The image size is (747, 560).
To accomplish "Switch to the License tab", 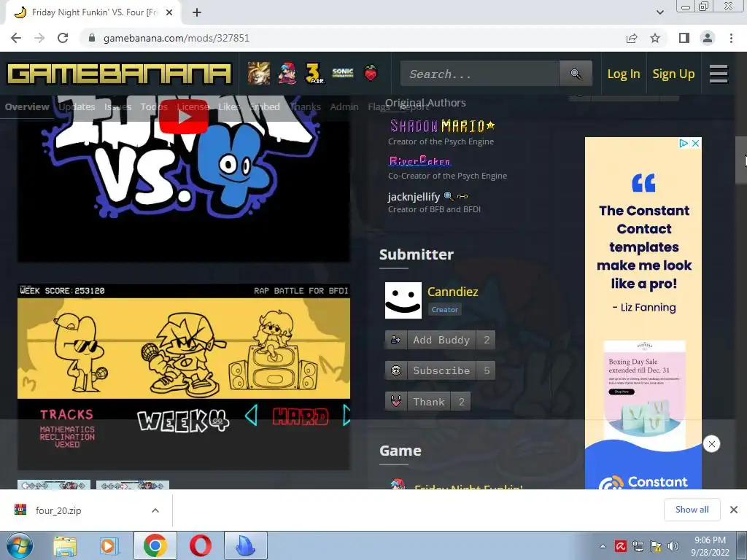I will 193,106.
